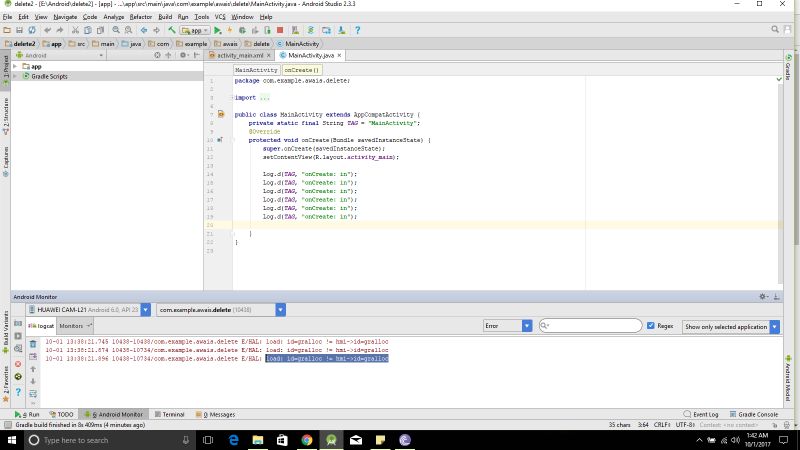Click the Apply Changes lightning icon
Image resolution: width=800 pixels, height=450 pixels.
click(230, 30)
